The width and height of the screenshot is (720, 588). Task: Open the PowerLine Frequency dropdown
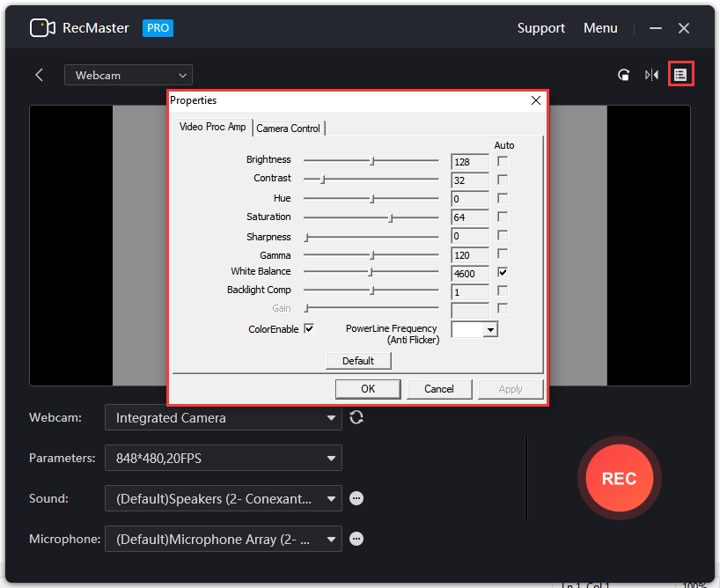click(x=474, y=330)
